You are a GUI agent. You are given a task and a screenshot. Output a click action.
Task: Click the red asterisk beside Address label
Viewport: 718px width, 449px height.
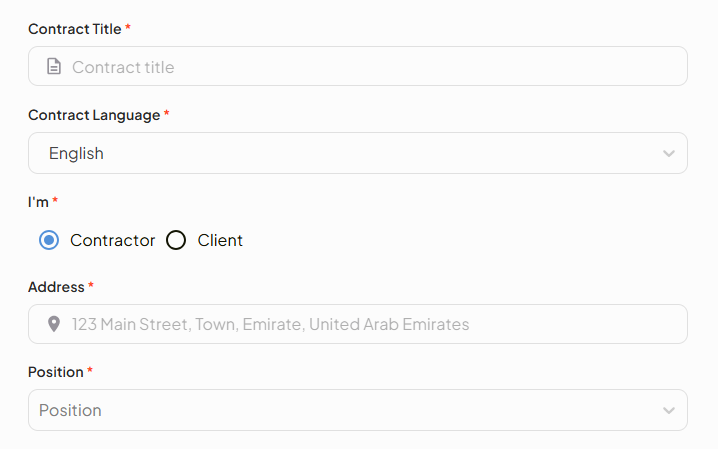pyautogui.click(x=91, y=286)
